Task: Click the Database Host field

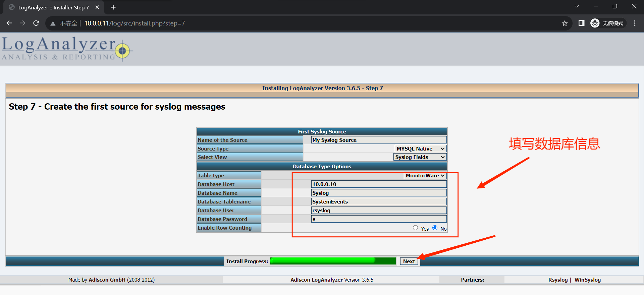Action: tap(379, 184)
